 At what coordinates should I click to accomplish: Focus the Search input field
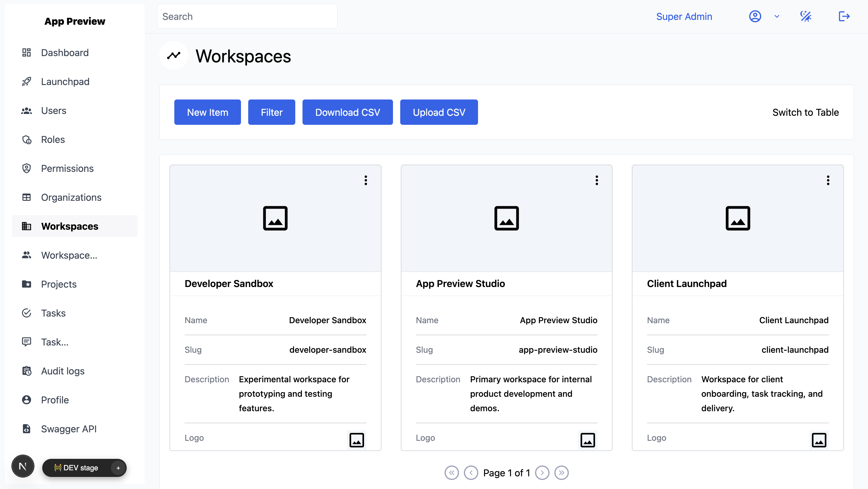coord(247,16)
